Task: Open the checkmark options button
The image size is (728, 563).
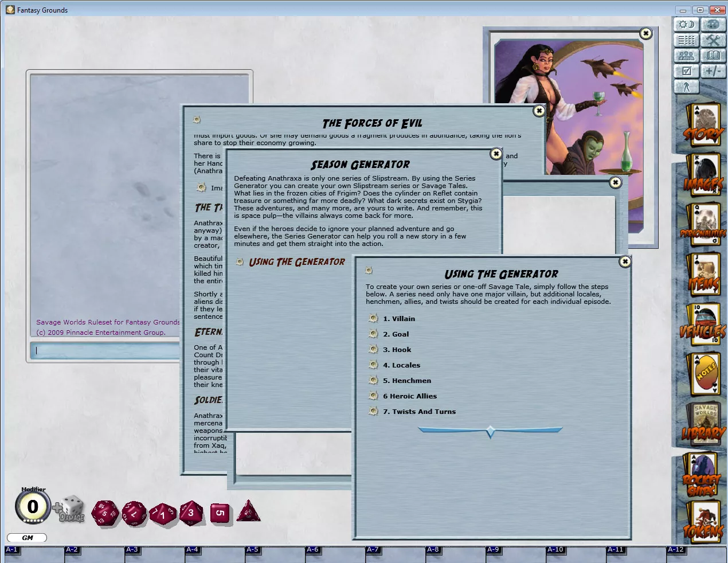Action: 686,71
